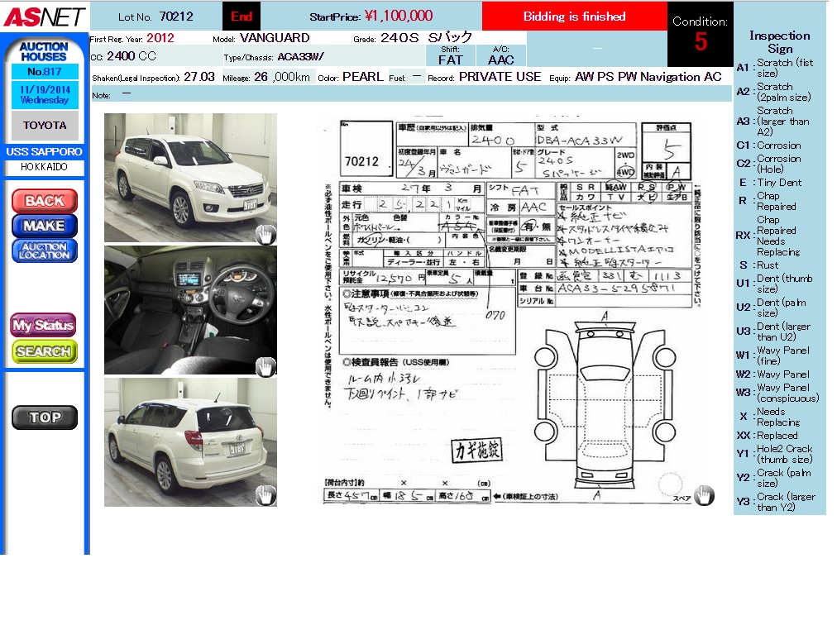
Task: Go to TOP using the black button
Action: tap(45, 417)
